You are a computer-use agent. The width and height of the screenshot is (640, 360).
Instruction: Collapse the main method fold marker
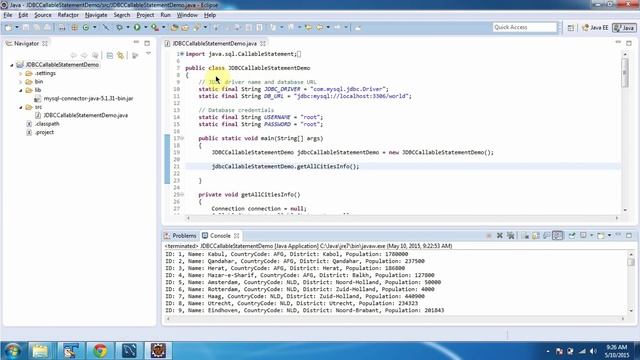tap(182, 138)
